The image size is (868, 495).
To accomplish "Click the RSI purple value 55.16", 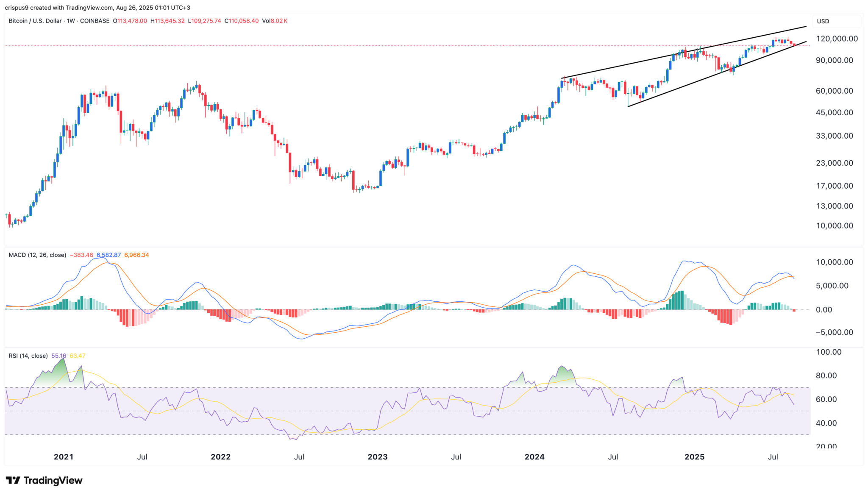I will pyautogui.click(x=58, y=356).
